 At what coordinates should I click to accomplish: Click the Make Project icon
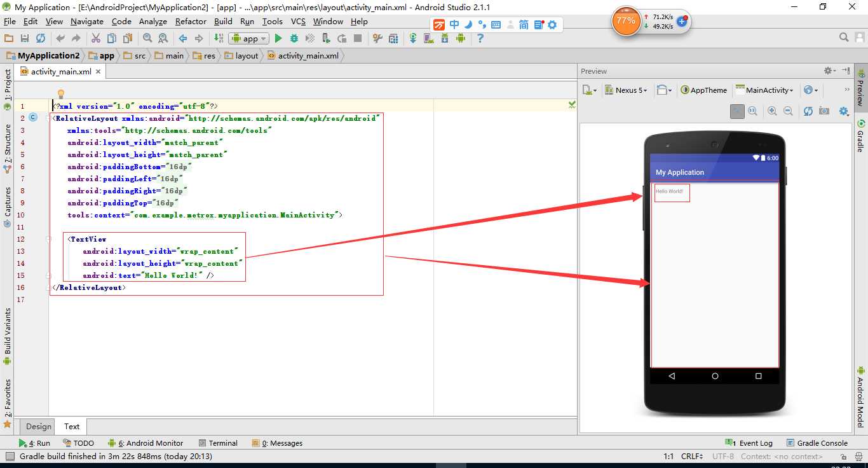[x=219, y=39]
